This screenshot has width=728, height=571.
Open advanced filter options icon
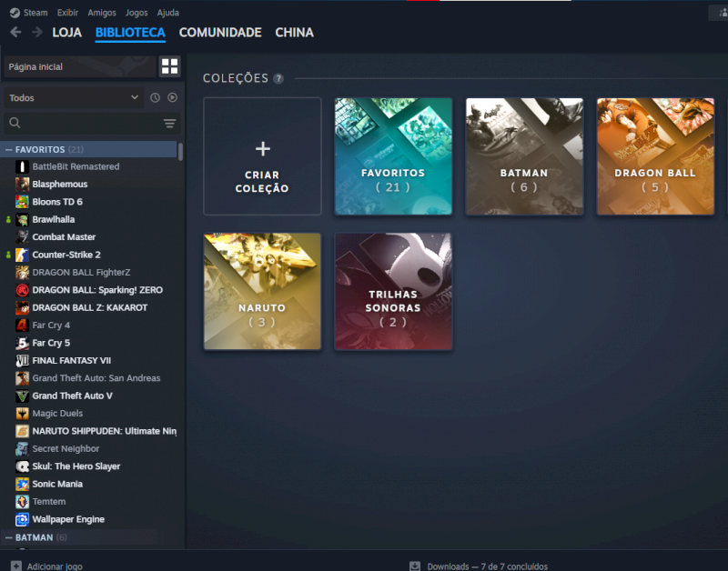point(169,123)
